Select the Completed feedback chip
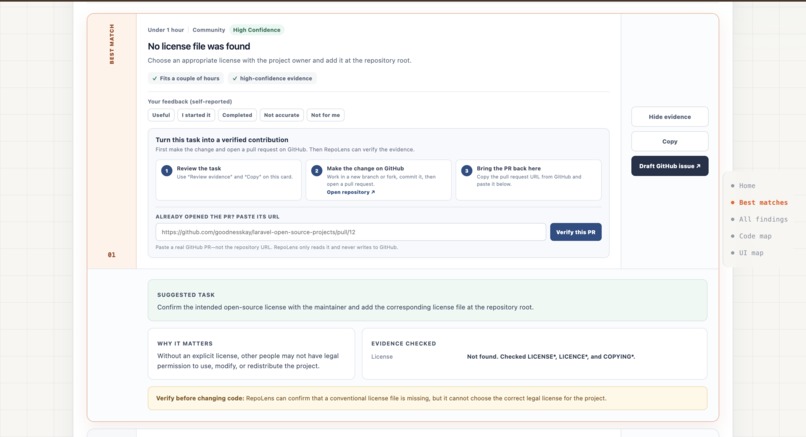806x437 pixels. 237,115
